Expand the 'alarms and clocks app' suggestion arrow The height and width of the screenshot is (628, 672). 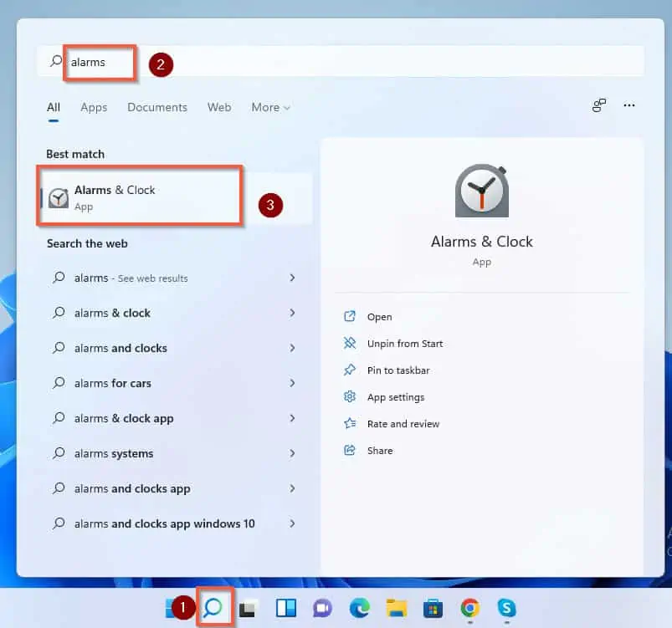(x=292, y=488)
